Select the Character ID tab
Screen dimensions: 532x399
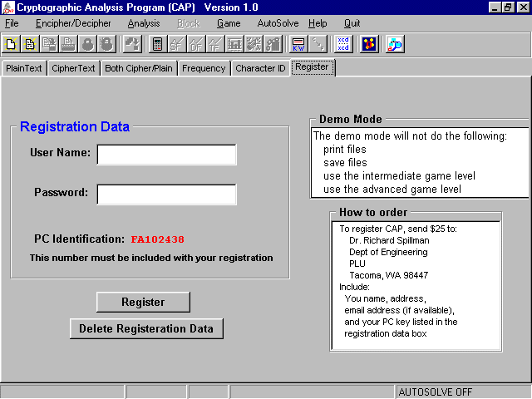(260, 68)
